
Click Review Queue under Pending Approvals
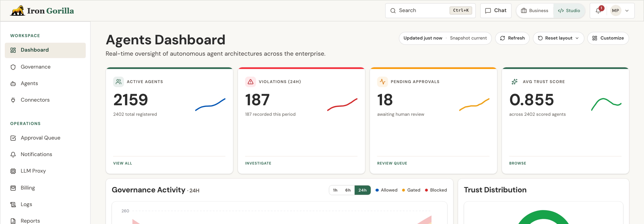[392, 163]
